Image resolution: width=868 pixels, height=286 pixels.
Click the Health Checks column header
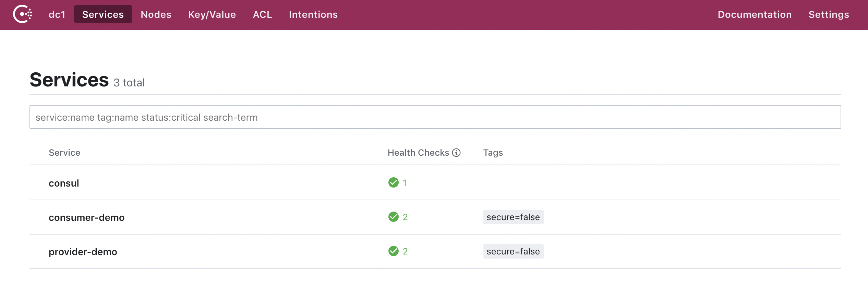click(x=418, y=153)
